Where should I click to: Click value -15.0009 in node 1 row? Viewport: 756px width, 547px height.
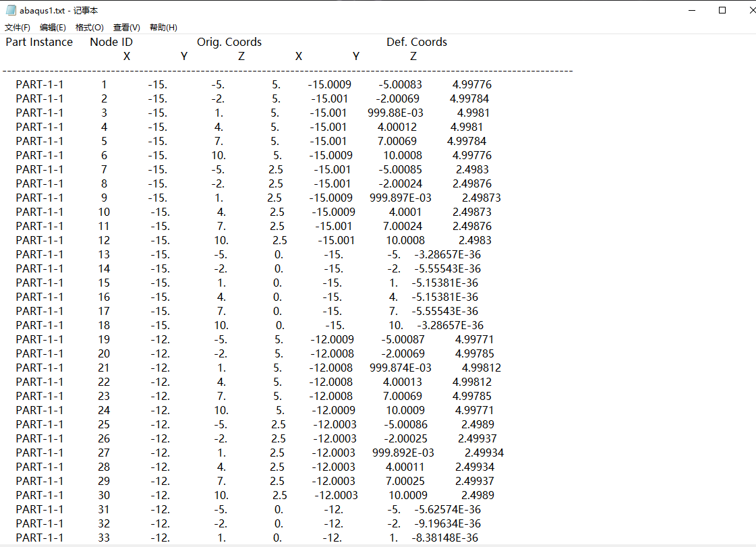click(329, 84)
